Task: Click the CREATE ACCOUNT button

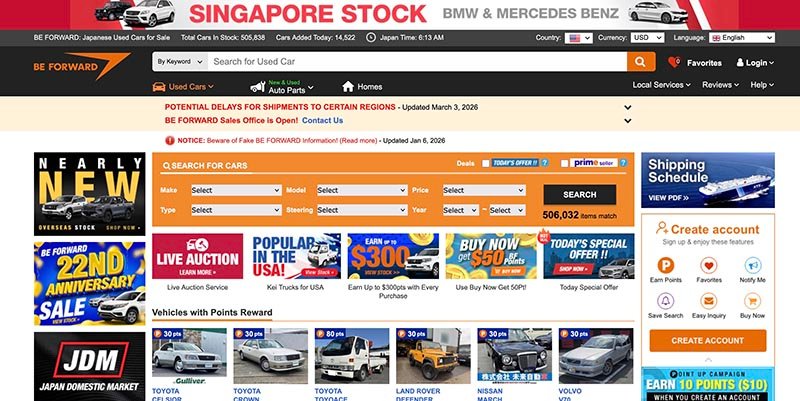Action: [x=708, y=340]
